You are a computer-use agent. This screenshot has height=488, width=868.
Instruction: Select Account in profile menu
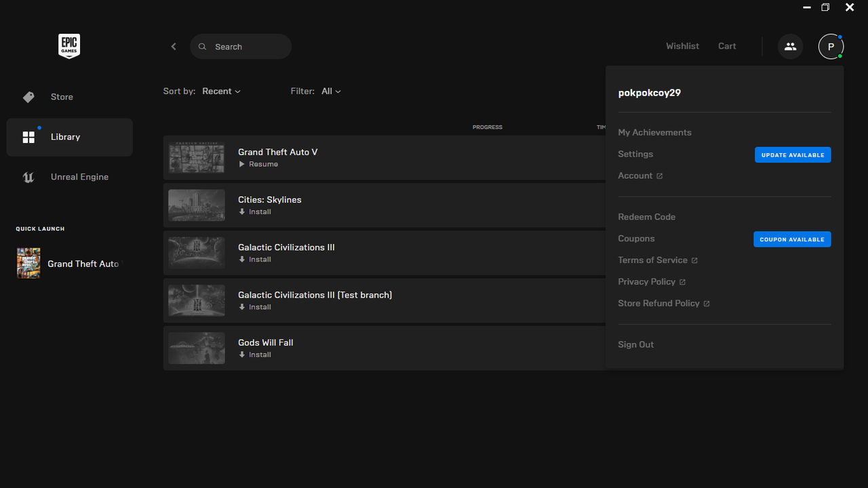coord(635,176)
